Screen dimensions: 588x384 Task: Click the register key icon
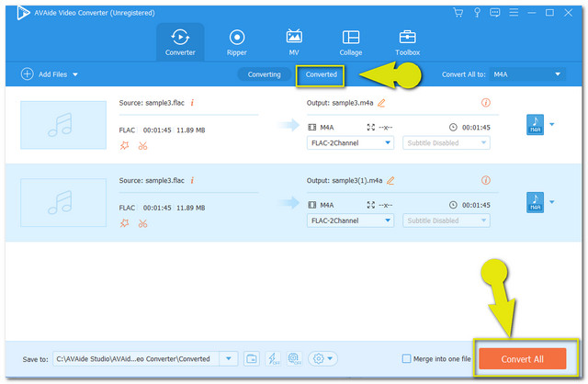[x=477, y=13]
